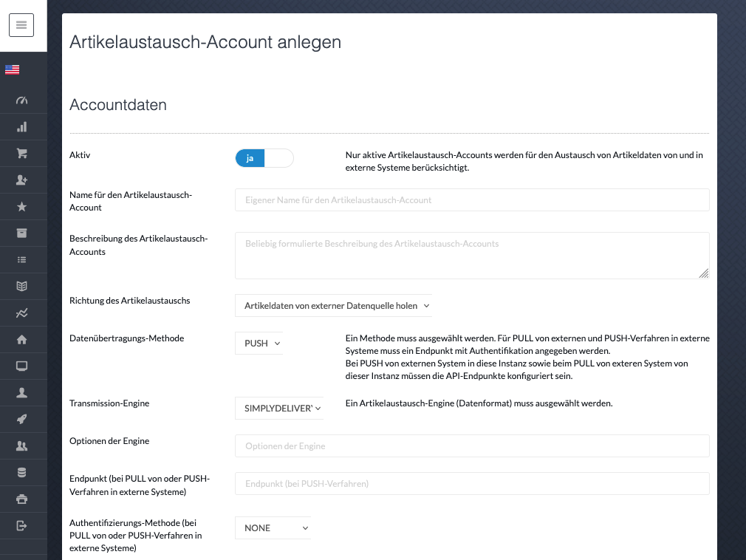Open the printer icon in sidebar

(x=22, y=499)
